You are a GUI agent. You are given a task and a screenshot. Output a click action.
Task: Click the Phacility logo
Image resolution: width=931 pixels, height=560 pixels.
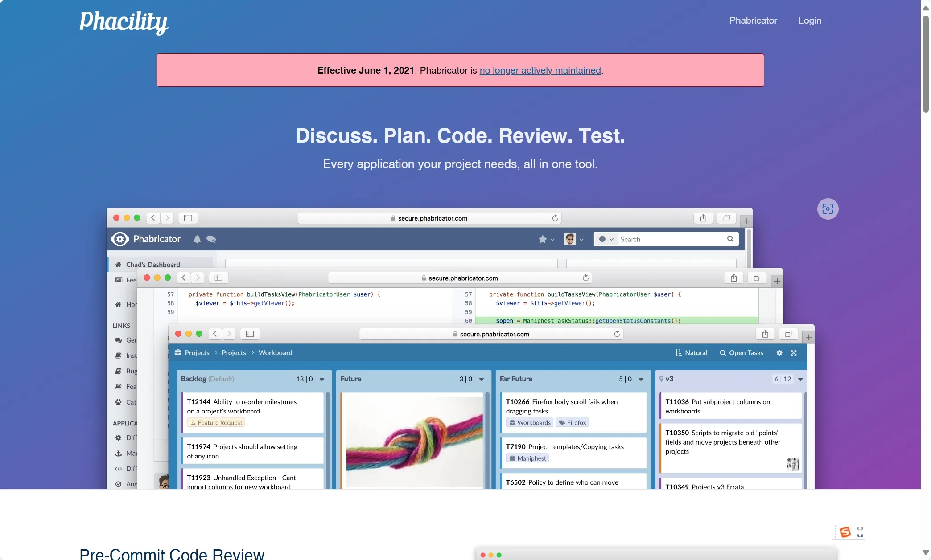(124, 22)
